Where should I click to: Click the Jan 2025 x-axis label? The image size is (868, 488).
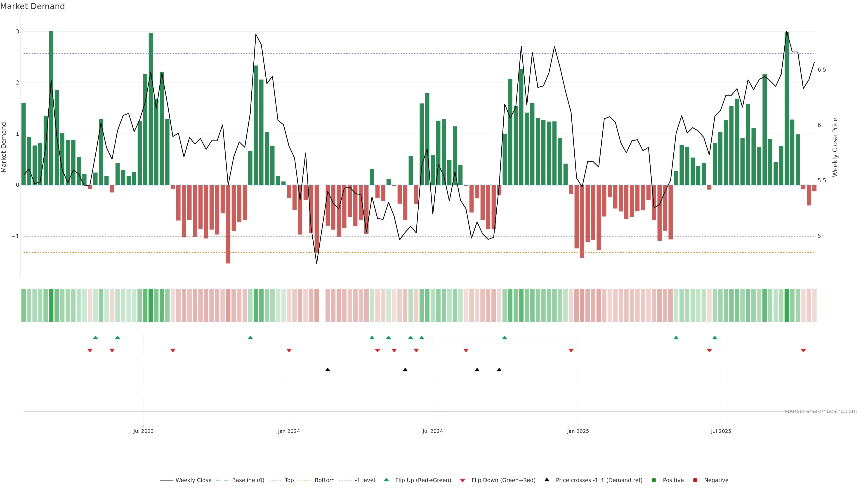pyautogui.click(x=578, y=431)
